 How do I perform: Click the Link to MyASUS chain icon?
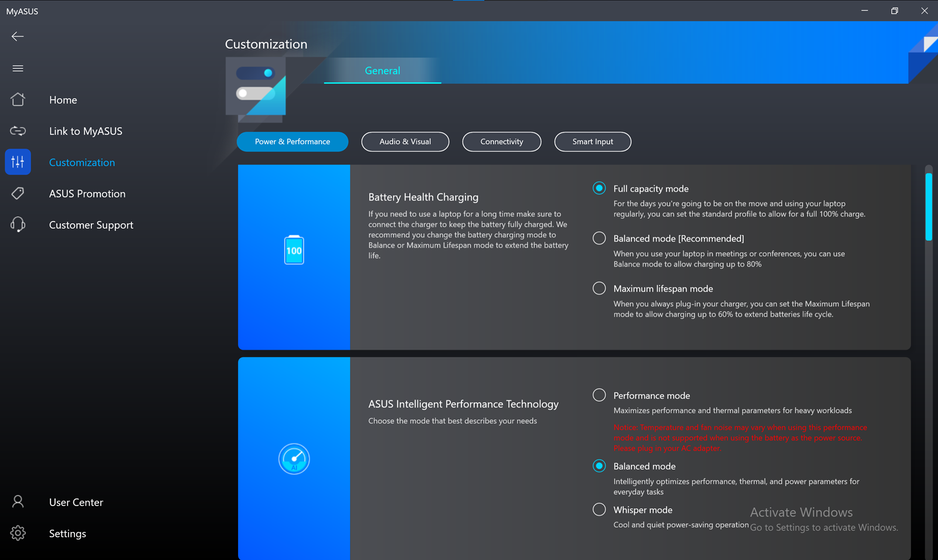pos(18,131)
